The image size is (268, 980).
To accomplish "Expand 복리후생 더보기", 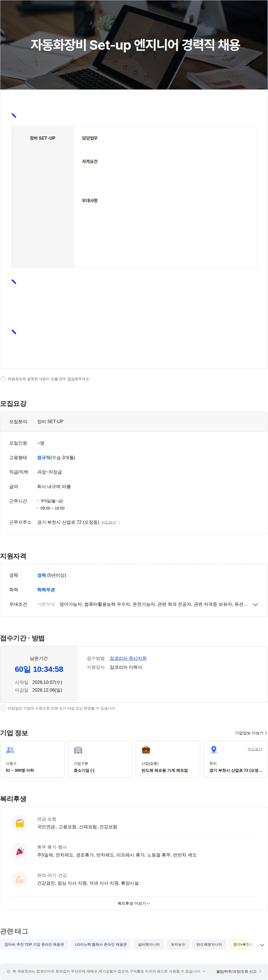I will [x=134, y=903].
